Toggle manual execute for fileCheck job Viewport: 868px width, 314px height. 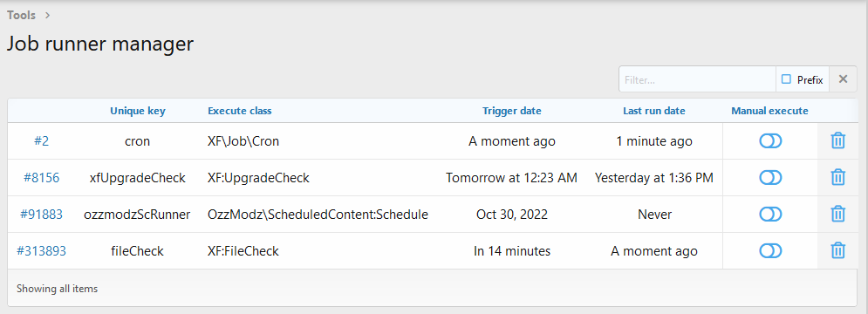pos(770,251)
